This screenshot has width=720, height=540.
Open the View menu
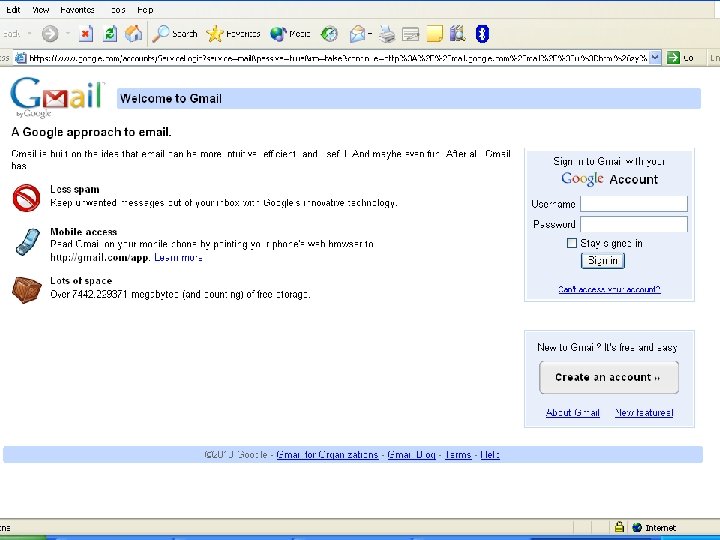(41, 10)
